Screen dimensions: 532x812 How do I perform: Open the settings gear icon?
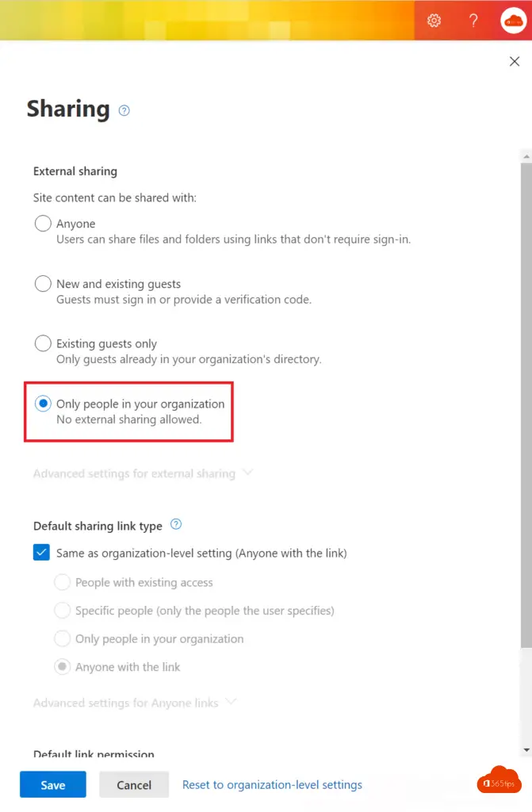point(434,21)
